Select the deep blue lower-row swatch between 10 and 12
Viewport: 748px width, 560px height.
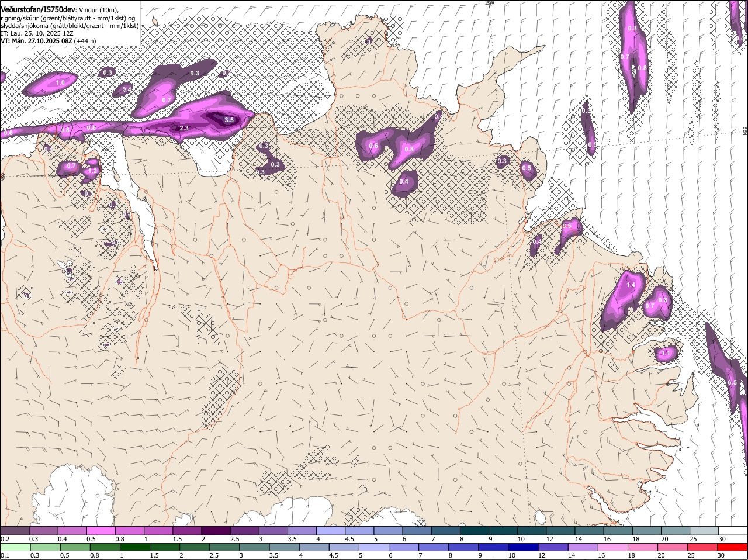[x=523, y=548]
